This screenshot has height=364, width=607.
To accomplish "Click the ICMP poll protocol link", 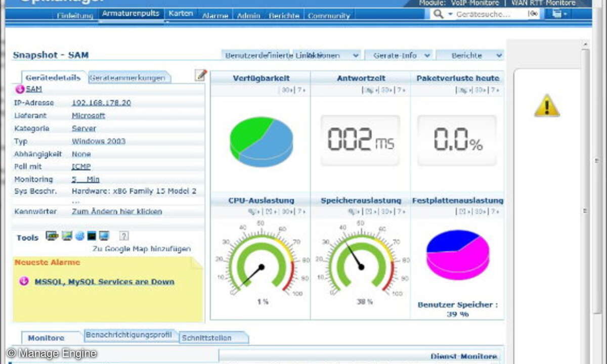I will click(x=81, y=166).
